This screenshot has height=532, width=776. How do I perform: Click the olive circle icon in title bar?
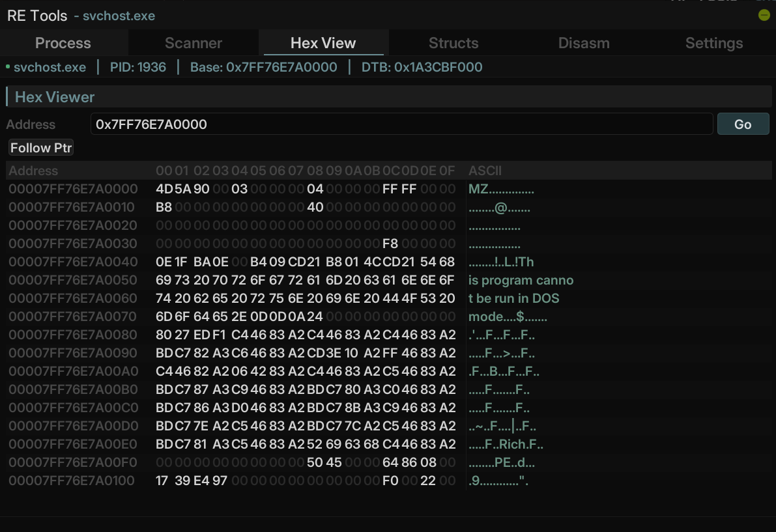pos(764,15)
